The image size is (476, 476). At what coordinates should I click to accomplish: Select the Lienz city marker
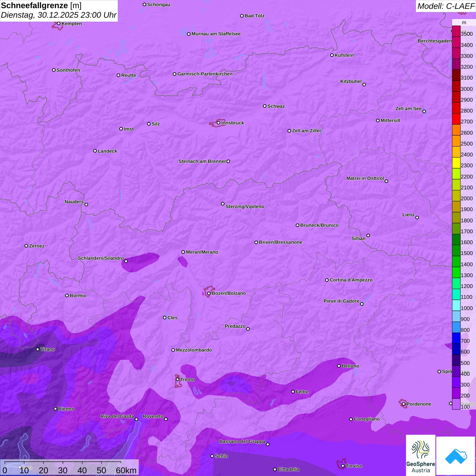(417, 218)
